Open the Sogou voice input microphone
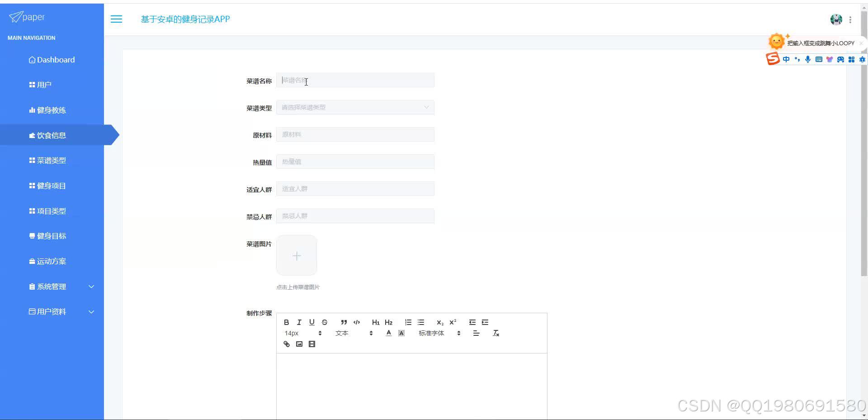This screenshot has width=868, height=420. (x=807, y=59)
